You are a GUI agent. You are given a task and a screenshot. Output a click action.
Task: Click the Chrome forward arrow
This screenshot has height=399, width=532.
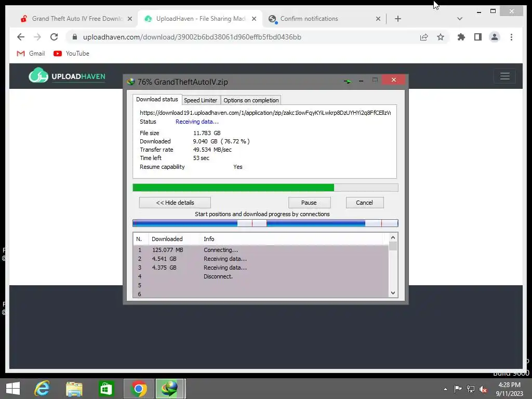(x=37, y=37)
